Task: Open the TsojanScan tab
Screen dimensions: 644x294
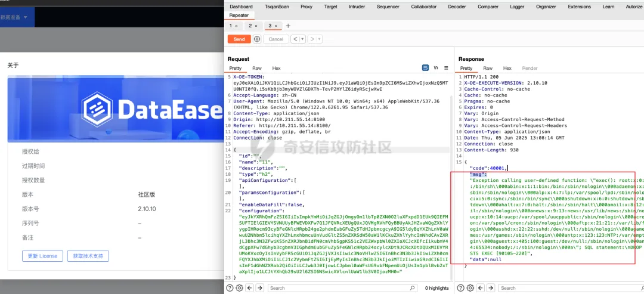Action: click(x=277, y=7)
